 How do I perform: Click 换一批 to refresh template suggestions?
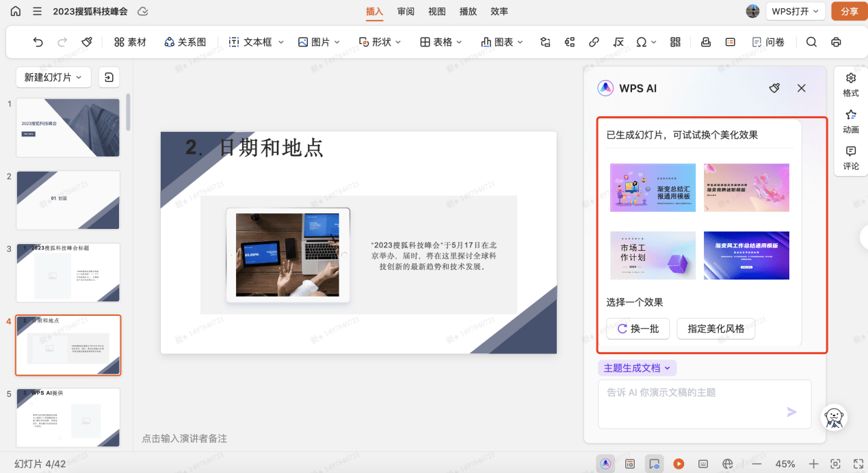tap(637, 329)
